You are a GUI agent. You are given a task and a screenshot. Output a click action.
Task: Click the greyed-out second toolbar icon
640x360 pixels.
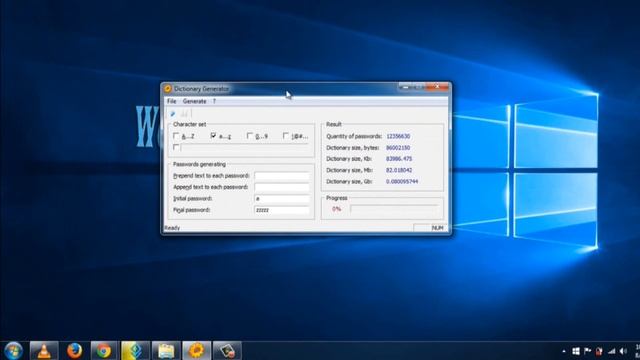point(184,114)
